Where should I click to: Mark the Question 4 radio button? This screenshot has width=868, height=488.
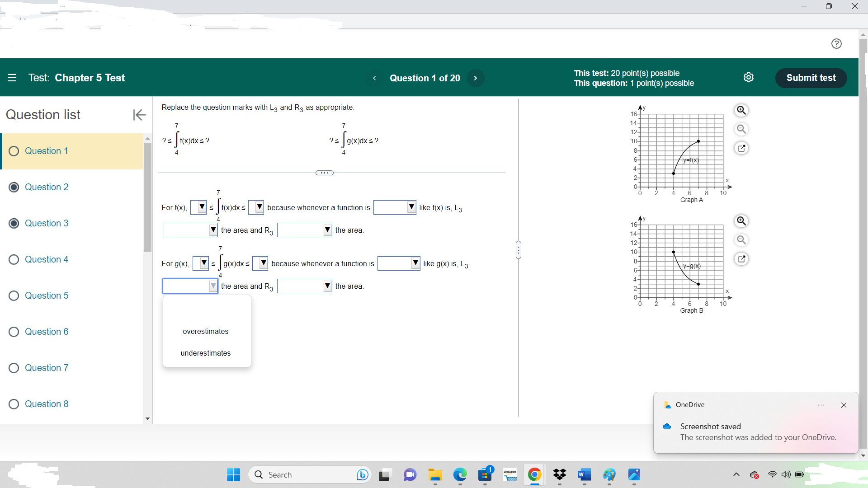pos(14,259)
